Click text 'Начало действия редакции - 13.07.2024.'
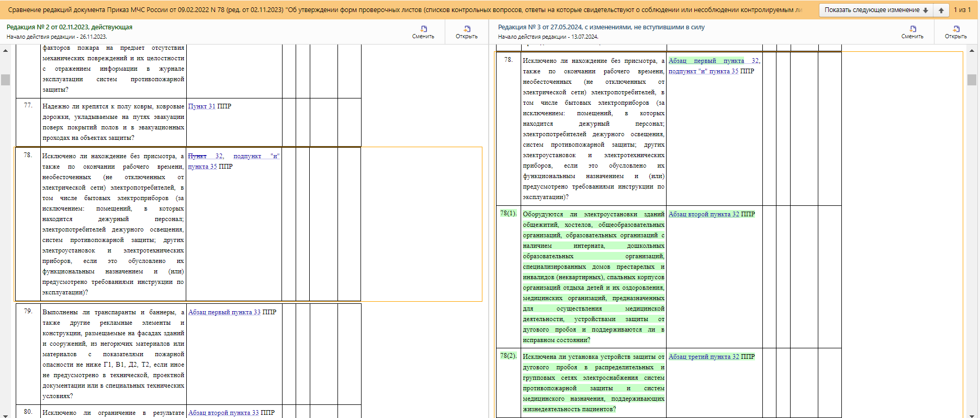The image size is (980, 418). 548,37
